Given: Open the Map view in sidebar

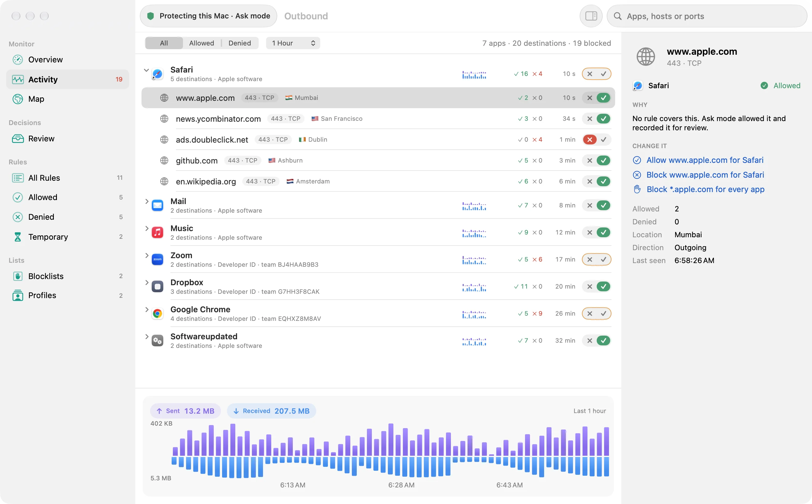Looking at the screenshot, I should pos(67,99).
